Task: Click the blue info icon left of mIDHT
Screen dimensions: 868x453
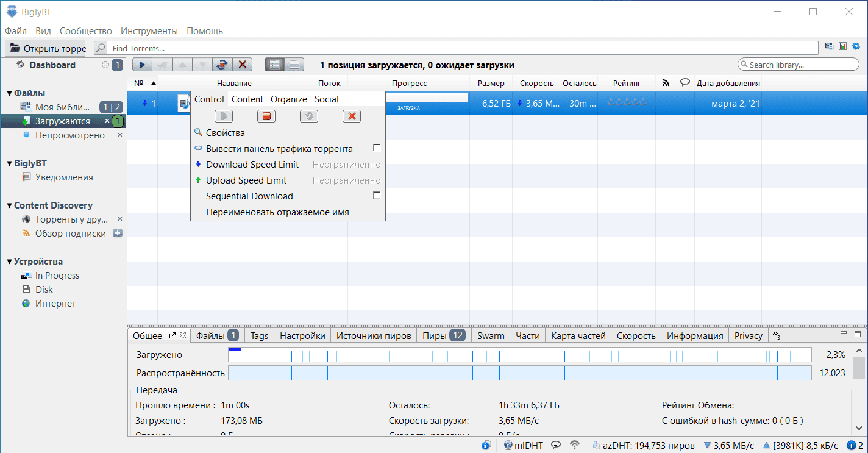Action: coord(486,445)
